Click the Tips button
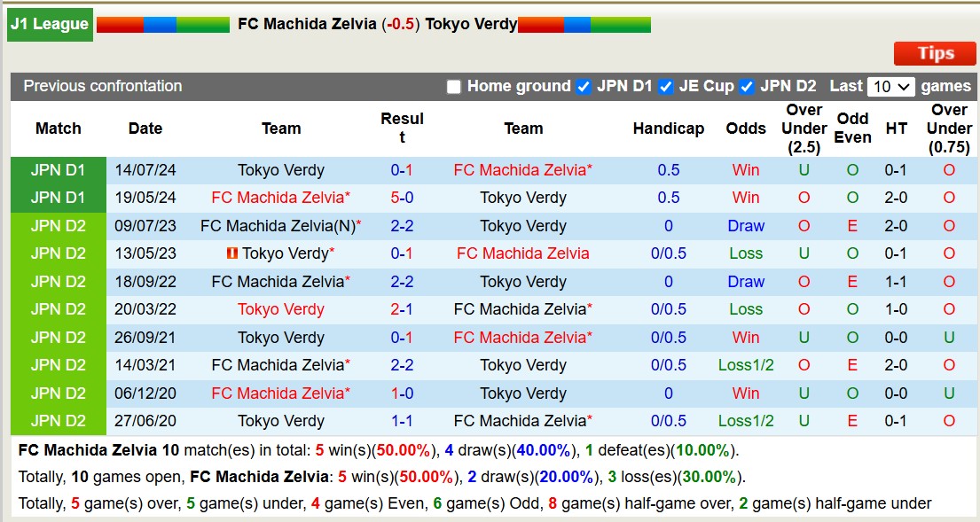 coord(934,53)
